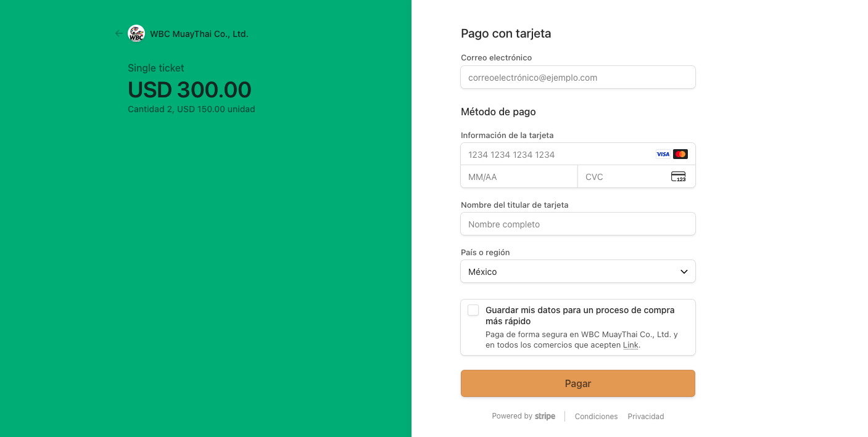This screenshot has width=868, height=437.
Task: Click the Visa card icon
Action: point(663,154)
